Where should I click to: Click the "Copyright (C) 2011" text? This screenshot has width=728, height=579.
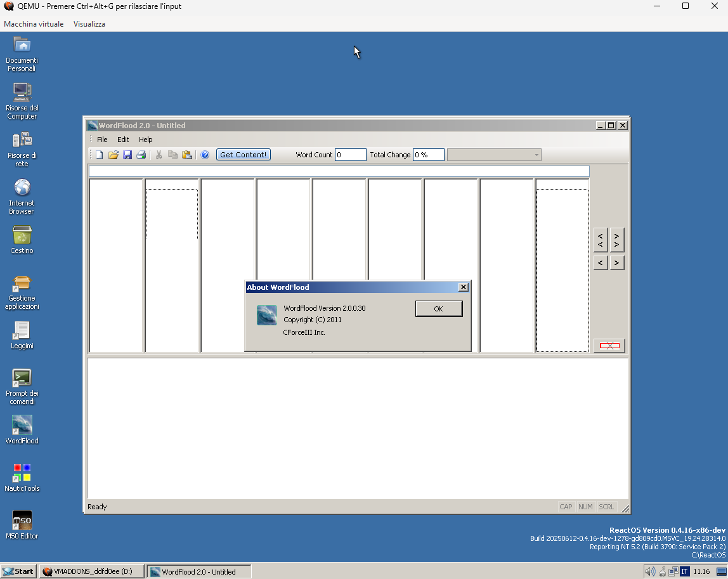point(313,320)
